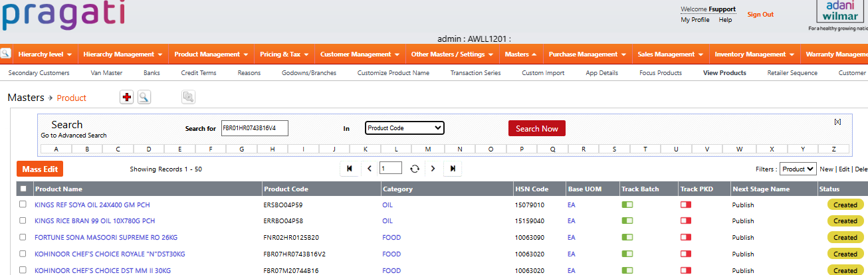Check the FORTUNE SONA MASOORI row checkbox
The image size is (868, 275).
coord(23,237)
